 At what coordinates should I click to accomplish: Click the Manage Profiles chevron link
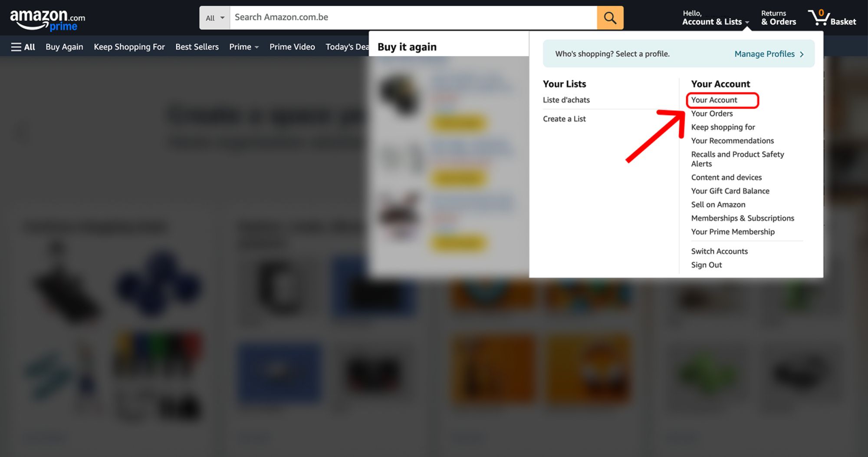click(x=769, y=54)
